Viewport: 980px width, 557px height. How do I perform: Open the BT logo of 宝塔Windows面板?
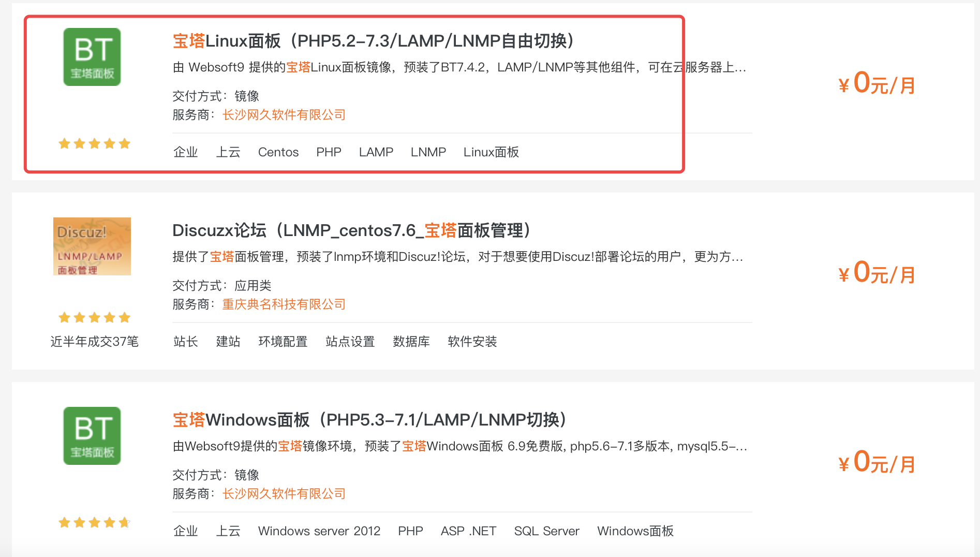tap(92, 436)
